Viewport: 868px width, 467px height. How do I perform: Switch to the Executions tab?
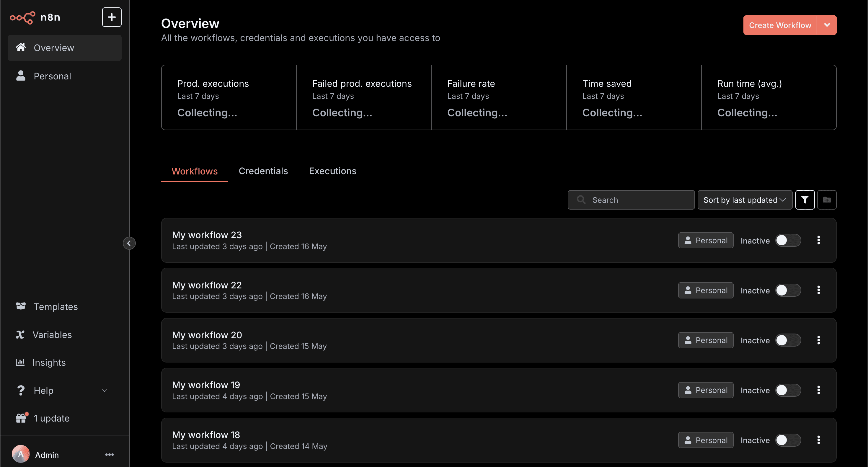[332, 171]
